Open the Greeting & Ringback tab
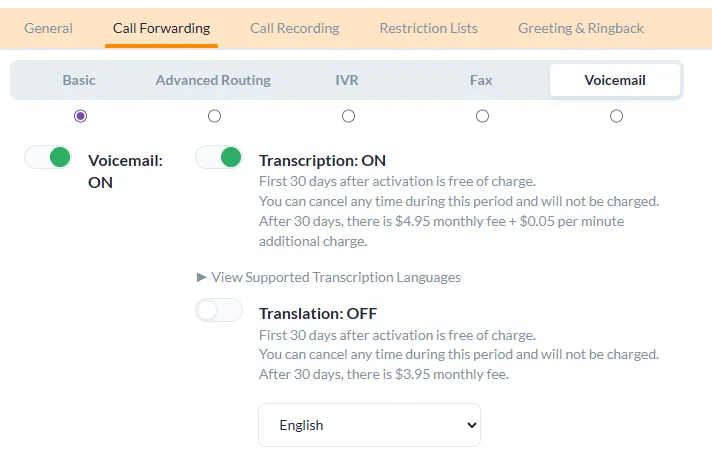 point(581,28)
